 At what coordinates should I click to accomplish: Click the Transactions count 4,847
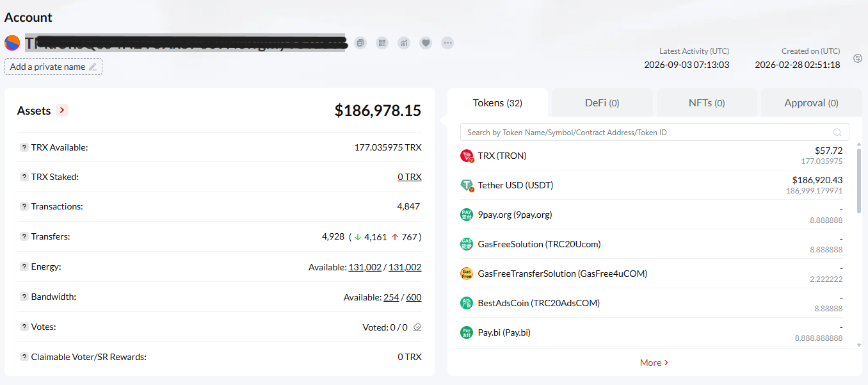408,207
